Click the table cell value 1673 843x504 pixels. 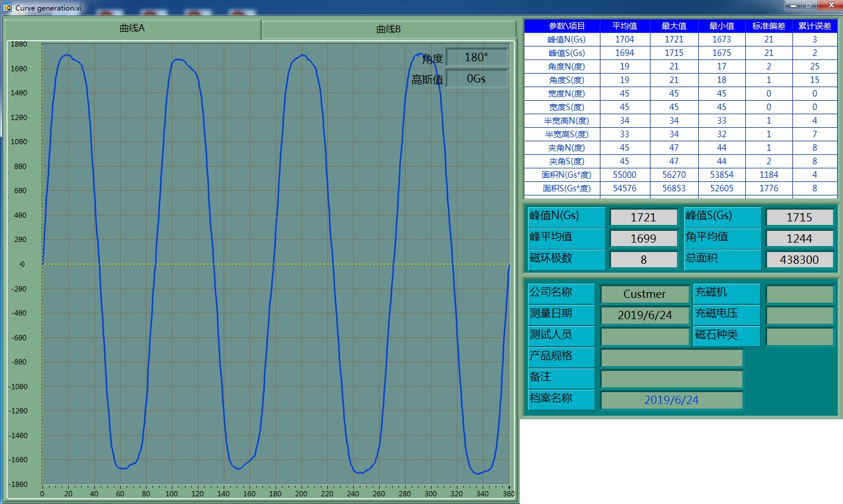[x=722, y=39]
